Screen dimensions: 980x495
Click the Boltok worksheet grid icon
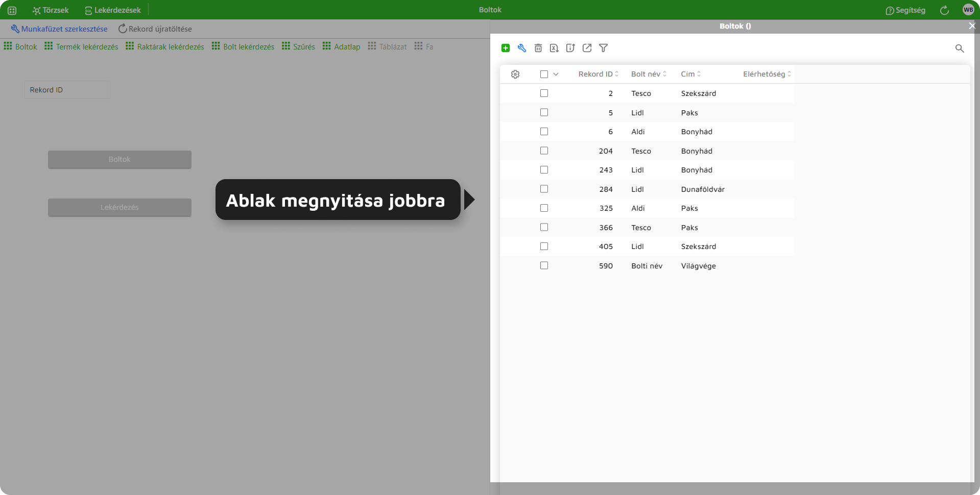point(8,46)
